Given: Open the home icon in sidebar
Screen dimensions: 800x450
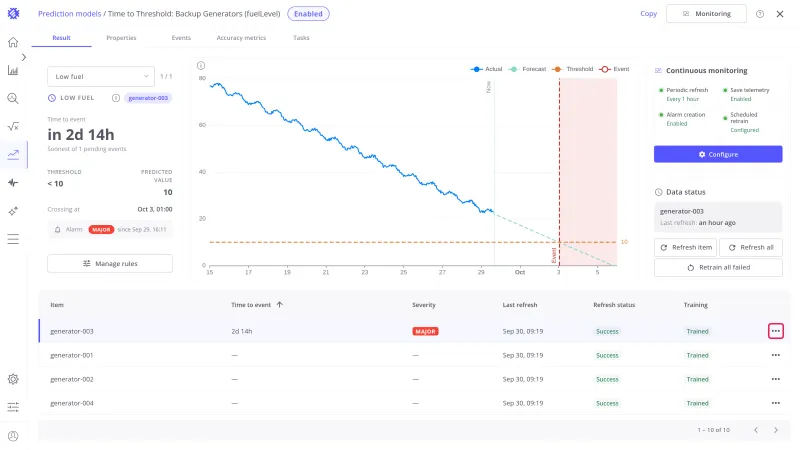Looking at the screenshot, I should pyautogui.click(x=13, y=42).
